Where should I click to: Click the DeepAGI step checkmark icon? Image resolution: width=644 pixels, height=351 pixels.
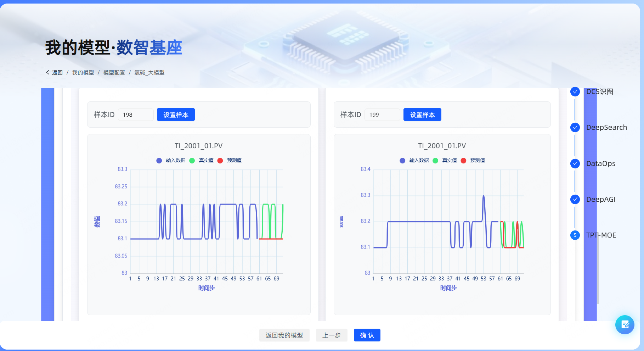pos(575,199)
